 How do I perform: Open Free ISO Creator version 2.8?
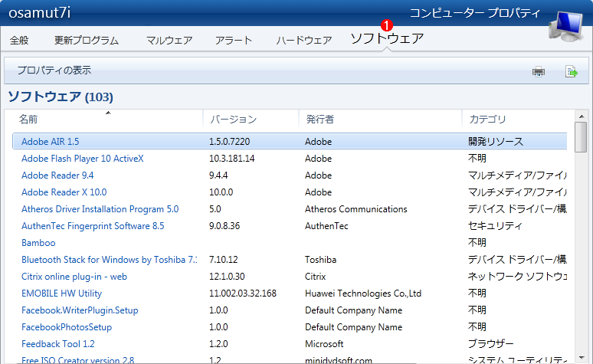[x=77, y=360]
